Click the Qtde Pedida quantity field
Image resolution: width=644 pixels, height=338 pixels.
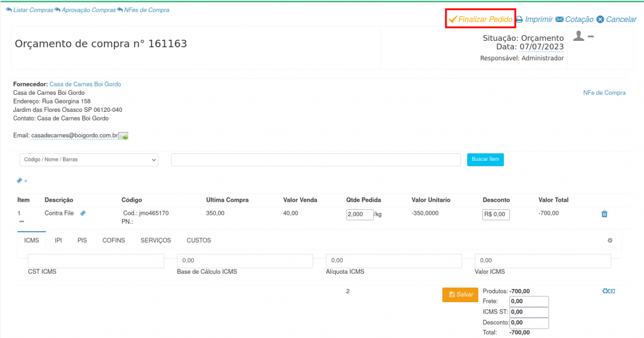(359, 214)
